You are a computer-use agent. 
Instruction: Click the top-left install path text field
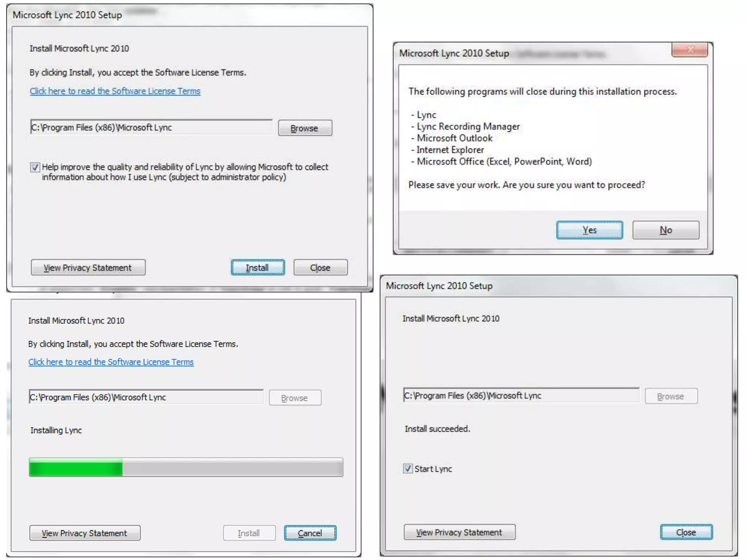pos(151,128)
